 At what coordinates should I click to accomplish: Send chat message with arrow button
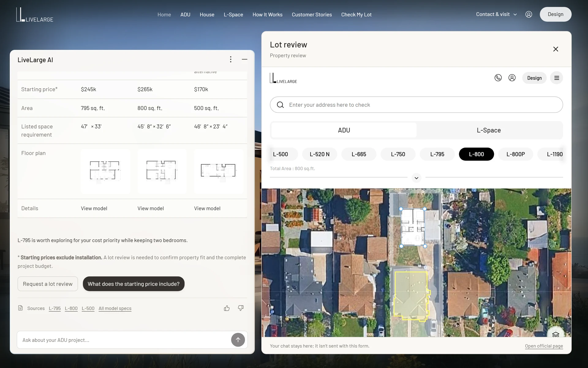point(238,340)
